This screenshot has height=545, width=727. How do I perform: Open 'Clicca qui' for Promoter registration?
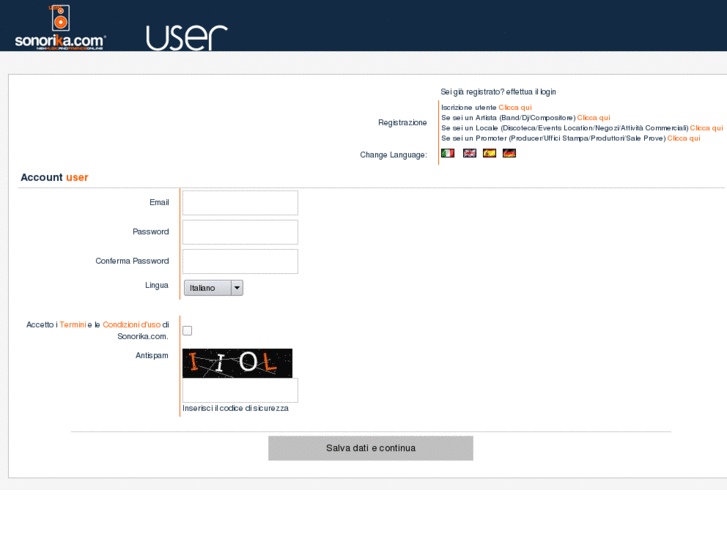click(683, 138)
